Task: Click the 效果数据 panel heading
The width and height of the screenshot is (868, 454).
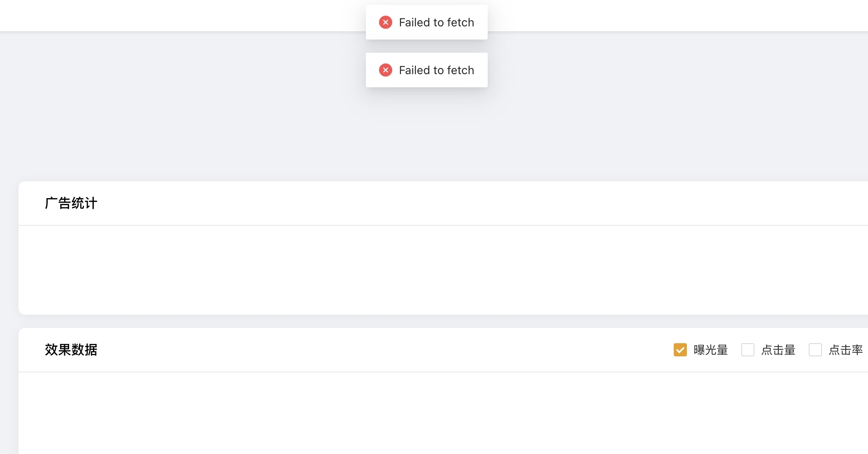Action: tap(71, 350)
